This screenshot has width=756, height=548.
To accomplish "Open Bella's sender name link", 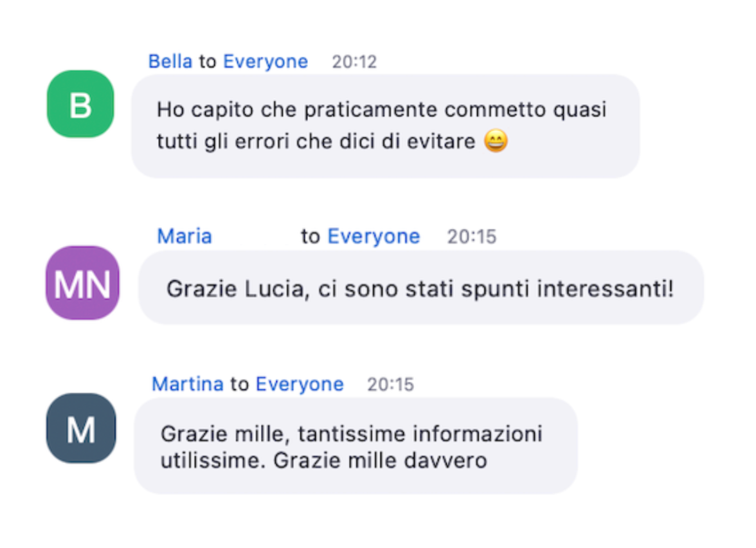I will point(170,61).
